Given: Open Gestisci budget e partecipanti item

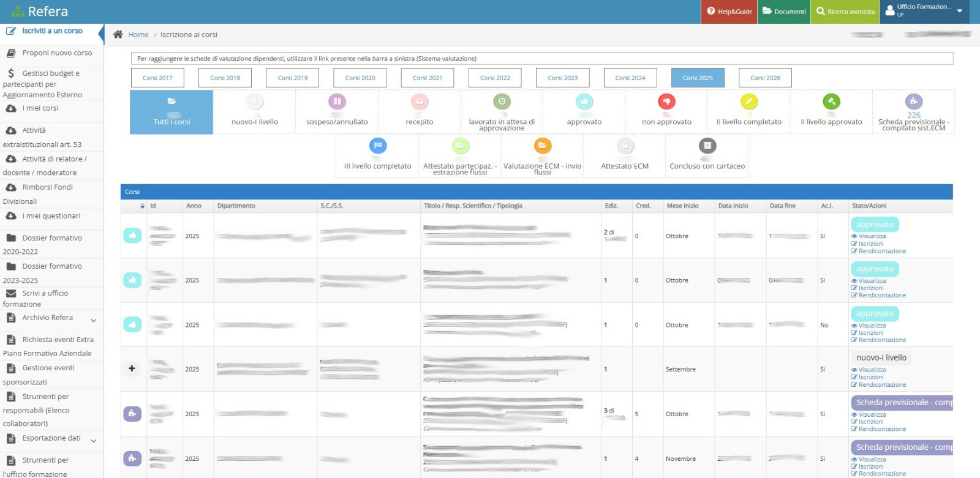Looking at the screenshot, I should [51, 84].
